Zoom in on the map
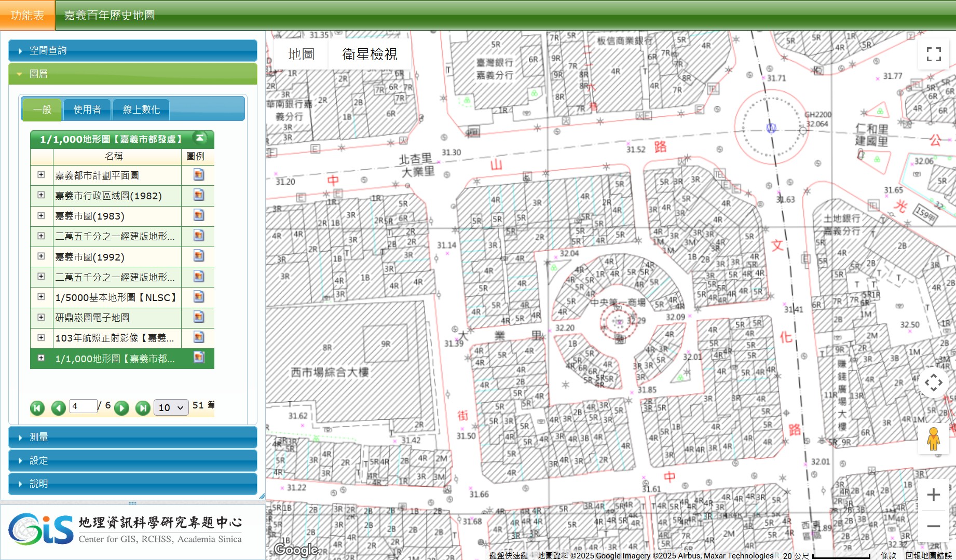 (933, 495)
